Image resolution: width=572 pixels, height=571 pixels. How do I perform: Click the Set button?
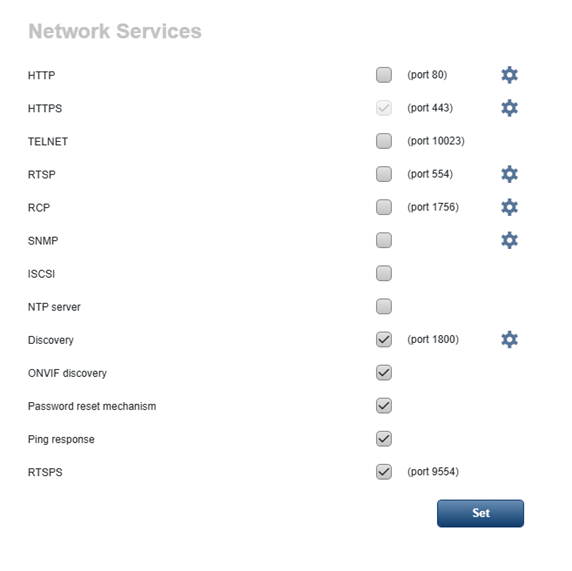[x=480, y=513]
